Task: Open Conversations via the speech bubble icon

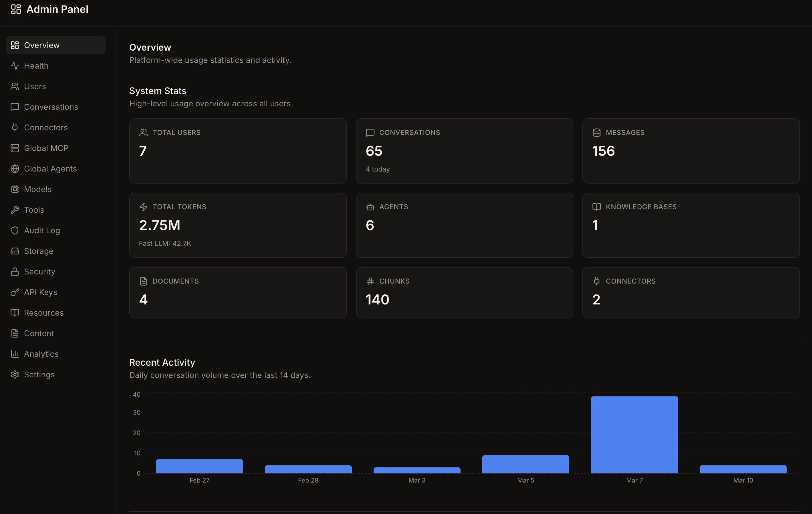Action: point(15,107)
